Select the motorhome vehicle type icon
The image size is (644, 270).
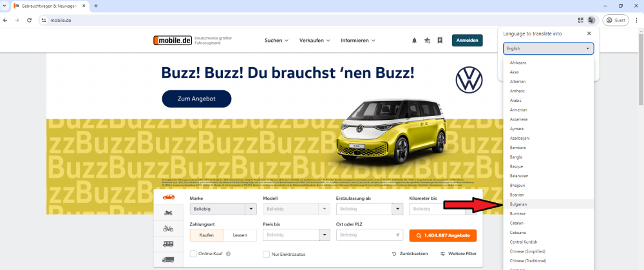(168, 244)
